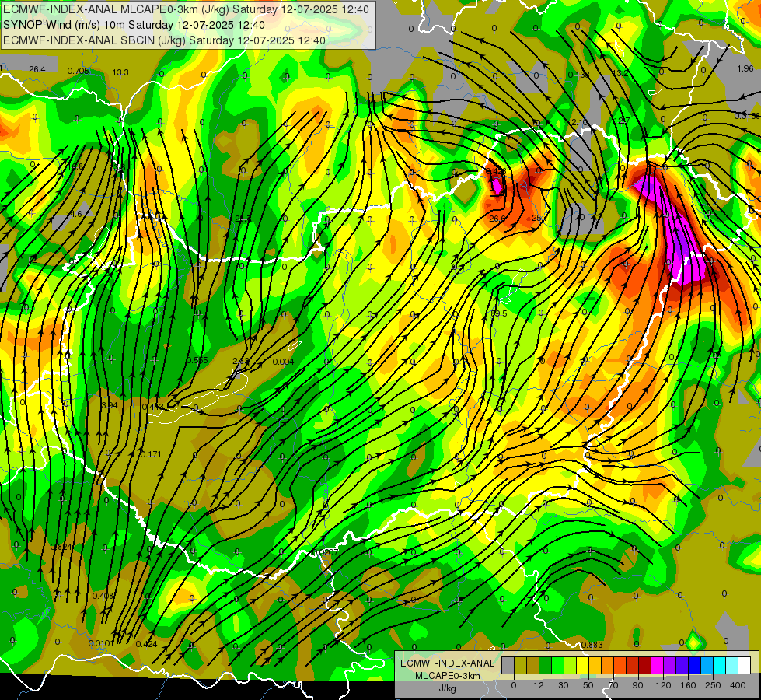Select the map value '13.2'
This screenshot has width=761, height=700.
pyautogui.click(x=620, y=73)
